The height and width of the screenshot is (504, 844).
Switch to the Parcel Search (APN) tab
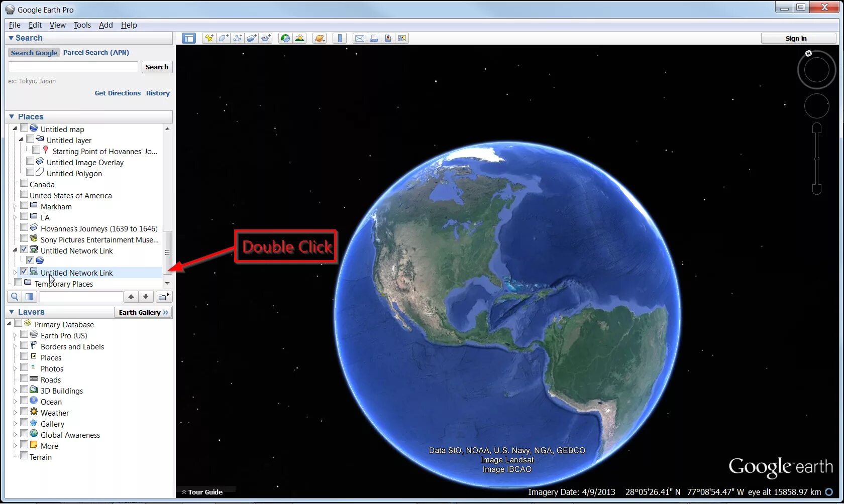96,52
